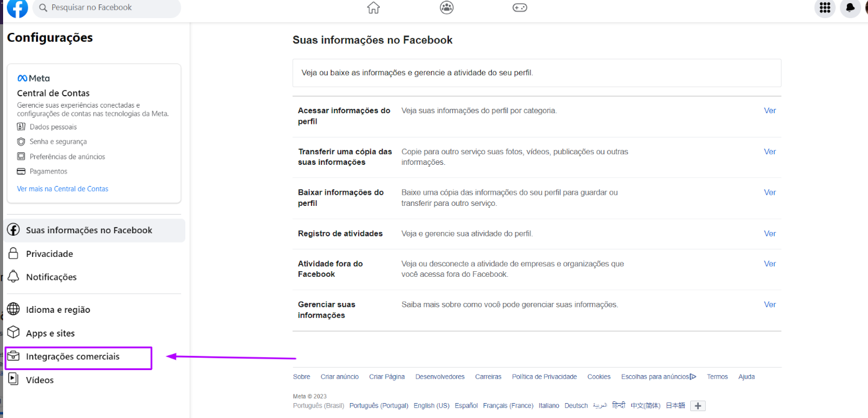Click Ver mais na Central de Contas
Viewport: 868px width, 418px height.
click(63, 188)
